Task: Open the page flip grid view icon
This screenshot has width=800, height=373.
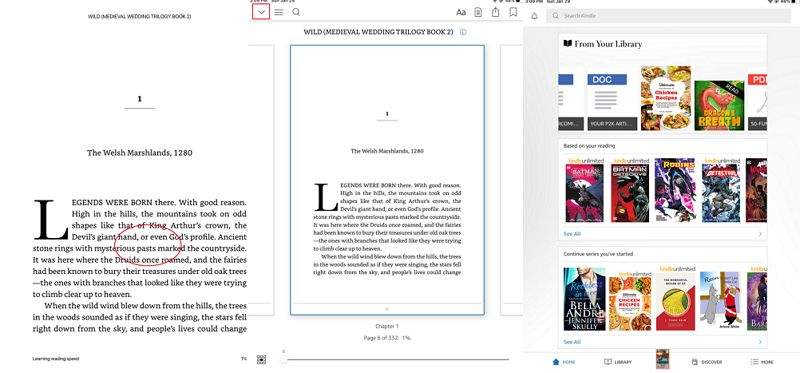Action: (x=261, y=359)
